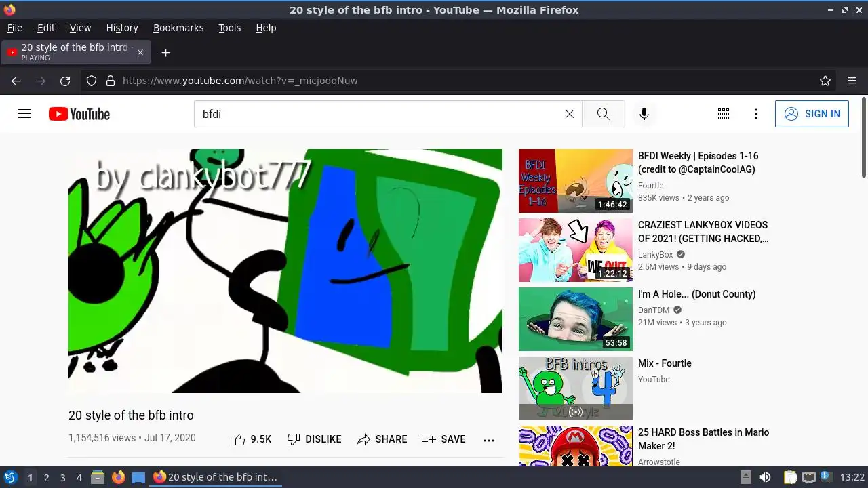The image size is (868, 488).
Task: Open the 25 HARD Boss Battles title
Action: pos(703,439)
